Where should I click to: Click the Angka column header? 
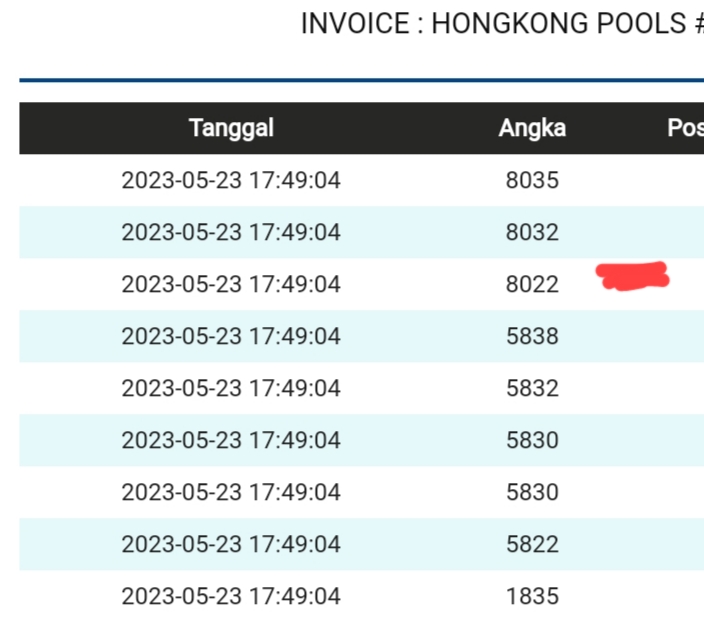tap(532, 128)
